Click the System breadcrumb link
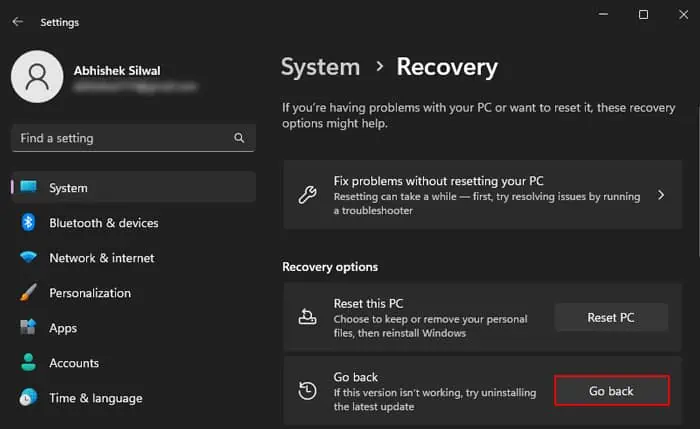 [x=320, y=67]
